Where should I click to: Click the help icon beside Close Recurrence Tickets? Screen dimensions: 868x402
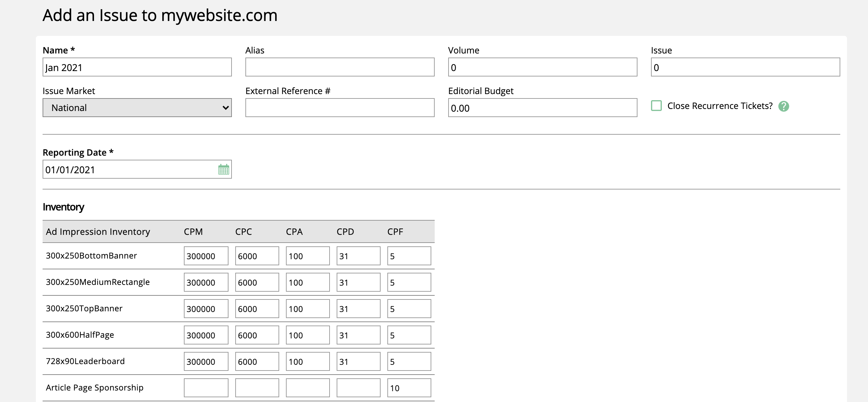coord(784,106)
